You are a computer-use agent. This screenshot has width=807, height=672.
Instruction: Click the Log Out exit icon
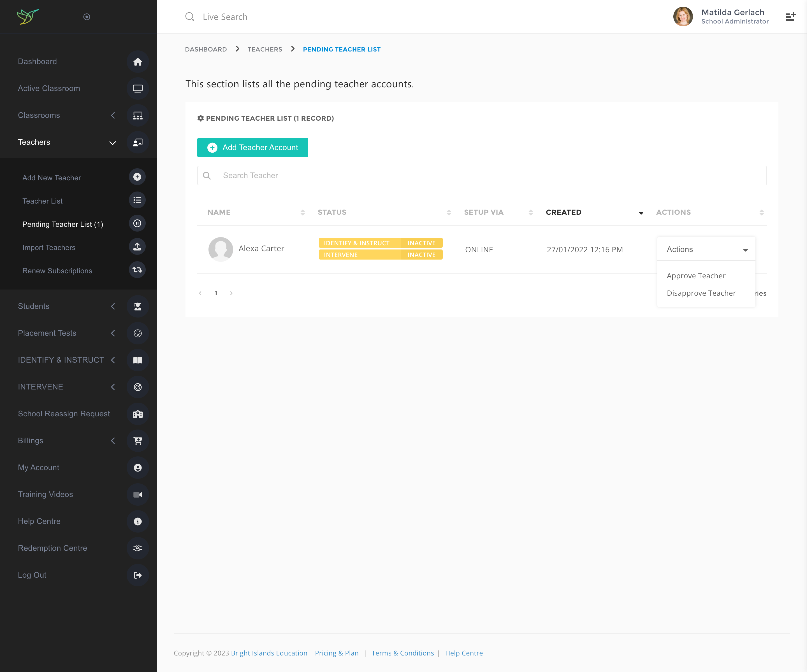[x=138, y=575]
